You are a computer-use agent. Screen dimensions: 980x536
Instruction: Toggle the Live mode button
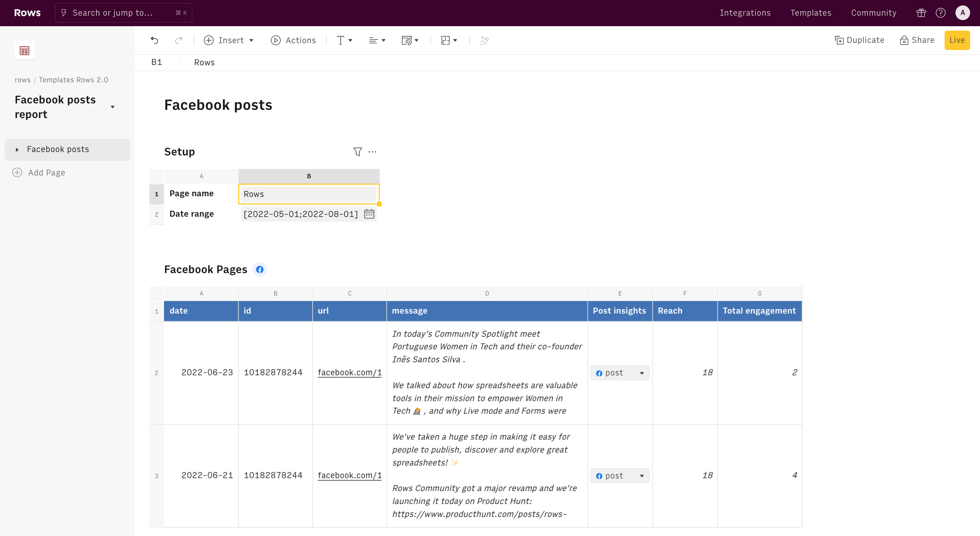pos(957,40)
